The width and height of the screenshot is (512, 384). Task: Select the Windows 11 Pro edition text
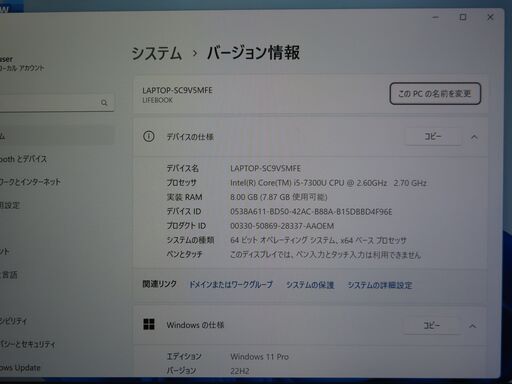pyautogui.click(x=259, y=357)
